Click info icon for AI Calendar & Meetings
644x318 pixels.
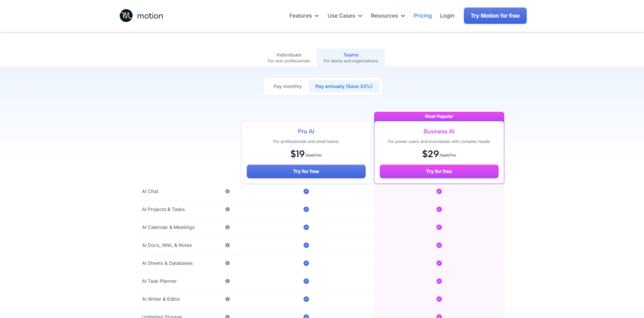click(228, 228)
